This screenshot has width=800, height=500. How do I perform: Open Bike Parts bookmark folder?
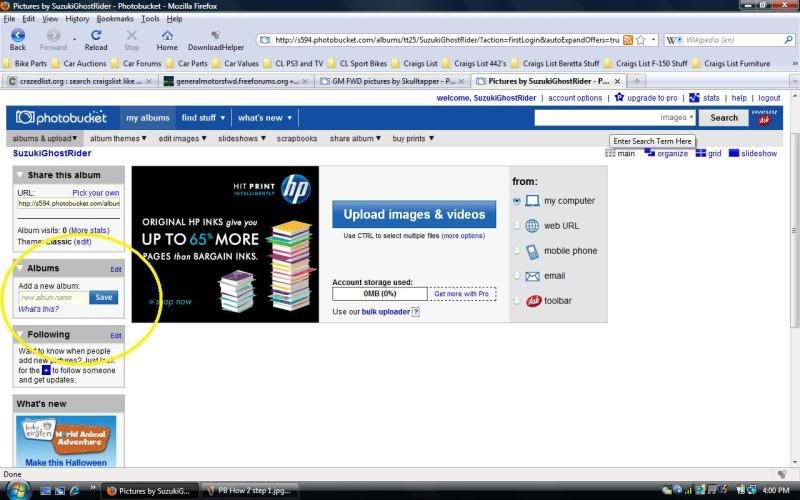click(24, 64)
